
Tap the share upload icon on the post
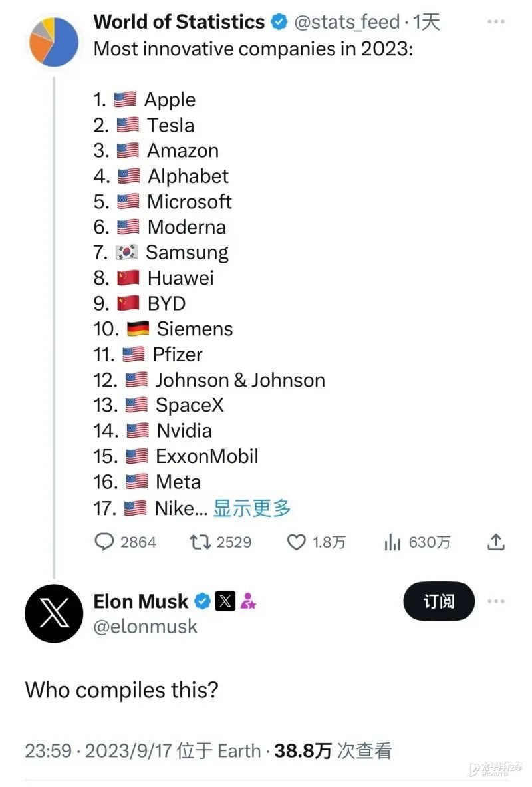496,542
